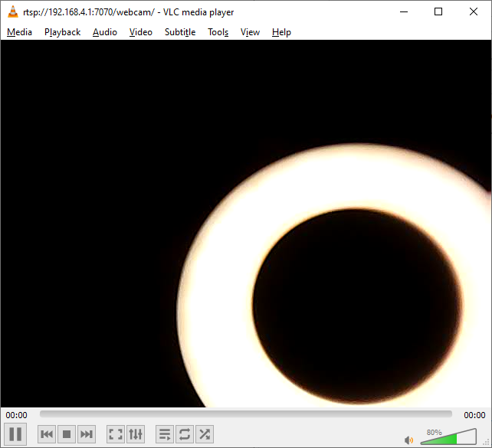Stop playback with the square button
This screenshot has width=492, height=448.
67,434
